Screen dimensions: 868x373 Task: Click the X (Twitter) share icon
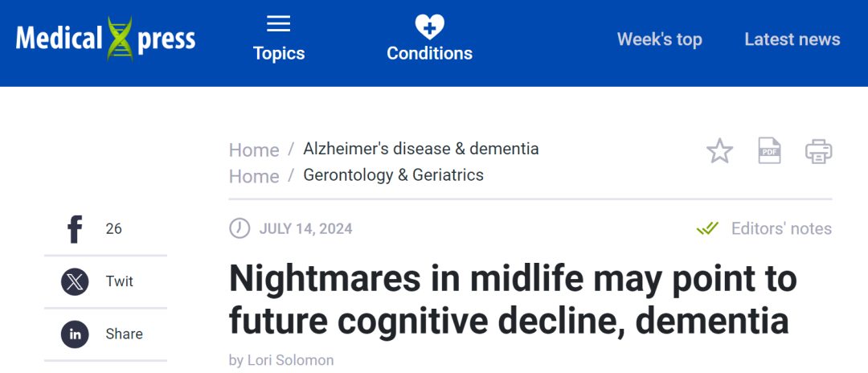75,281
